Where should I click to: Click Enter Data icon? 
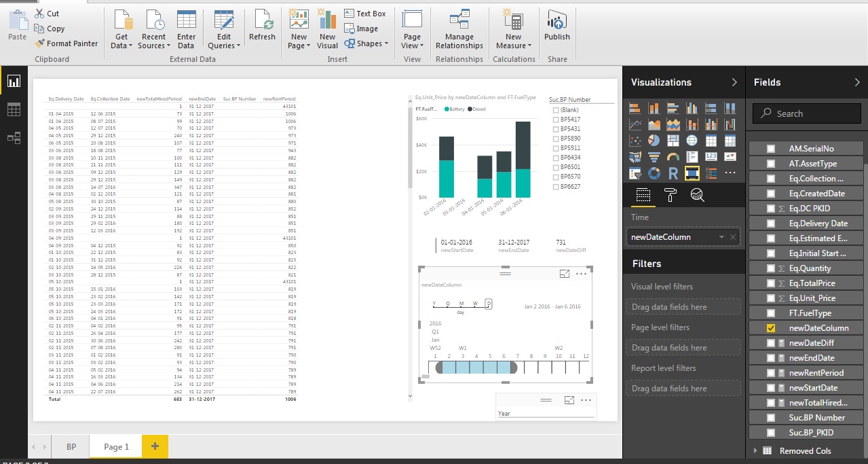click(186, 29)
